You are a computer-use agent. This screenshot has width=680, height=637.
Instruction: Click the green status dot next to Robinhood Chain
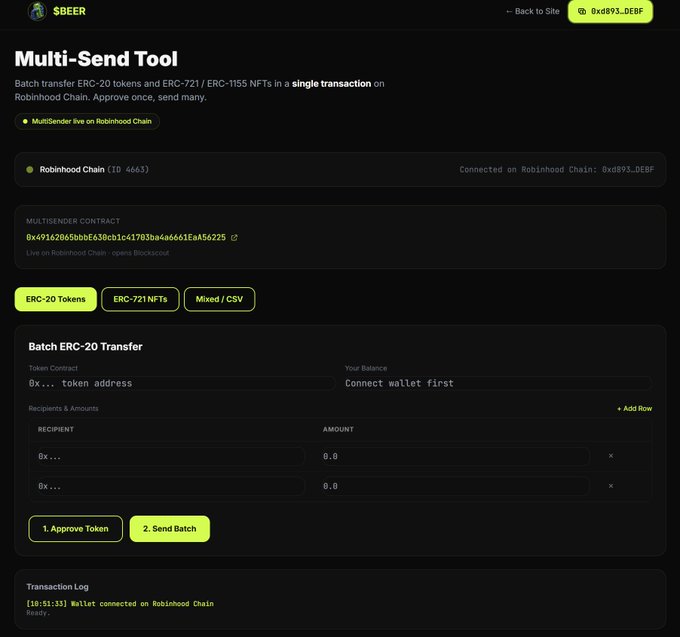[x=29, y=170]
